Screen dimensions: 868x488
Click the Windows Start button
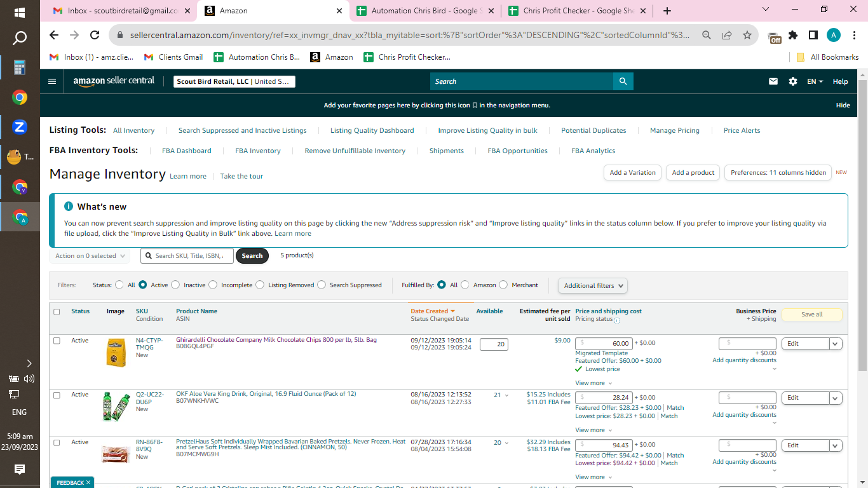[x=20, y=12]
